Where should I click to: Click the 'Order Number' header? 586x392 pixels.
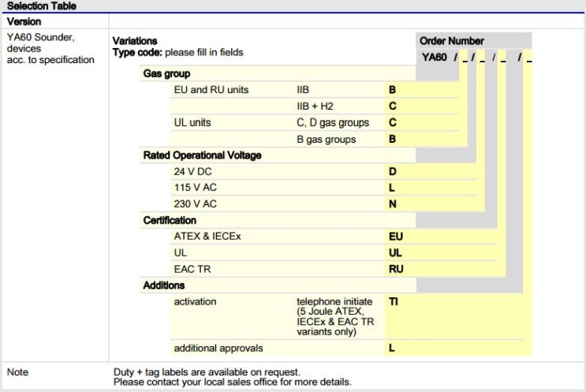coord(451,41)
